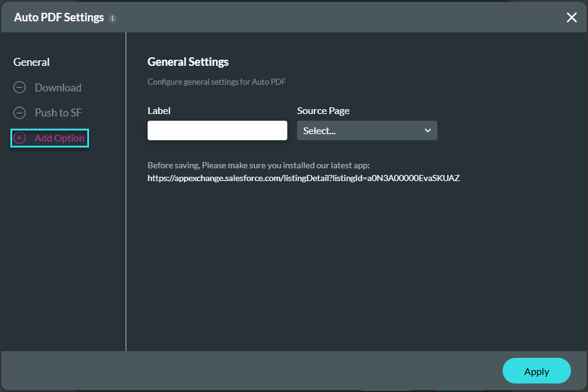Click the Configure general settings description text
The width and height of the screenshot is (588, 392).
(217, 82)
